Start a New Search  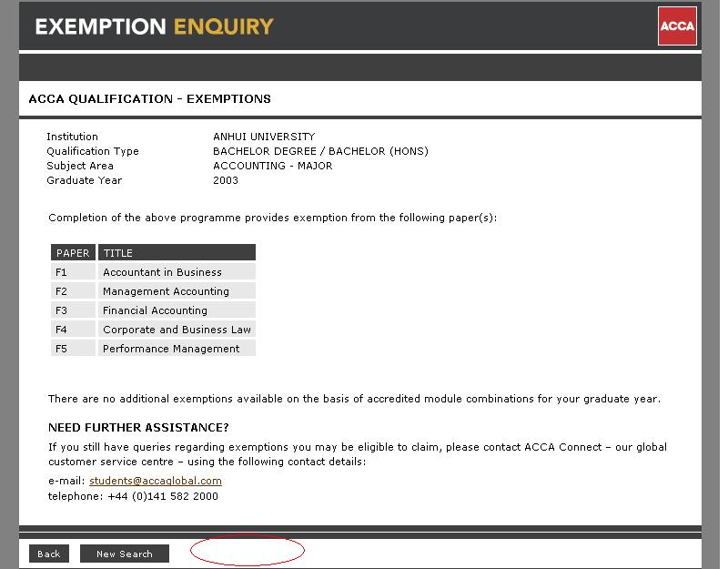click(125, 554)
